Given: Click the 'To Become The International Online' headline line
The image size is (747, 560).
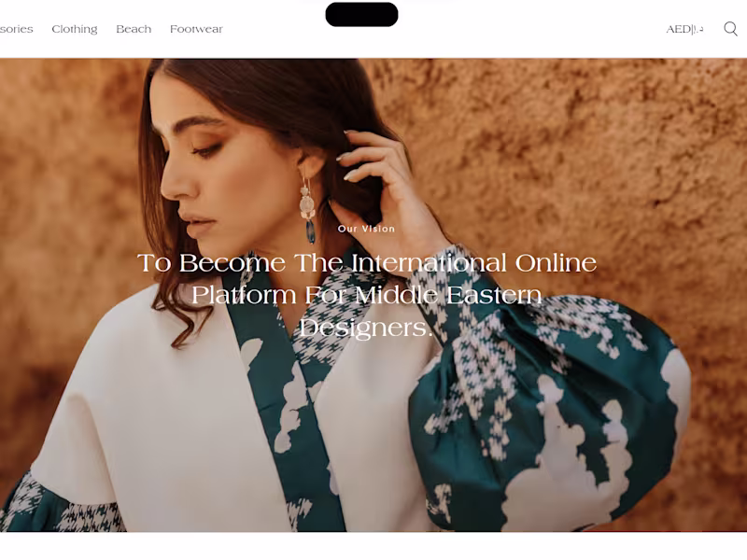Looking at the screenshot, I should (366, 263).
